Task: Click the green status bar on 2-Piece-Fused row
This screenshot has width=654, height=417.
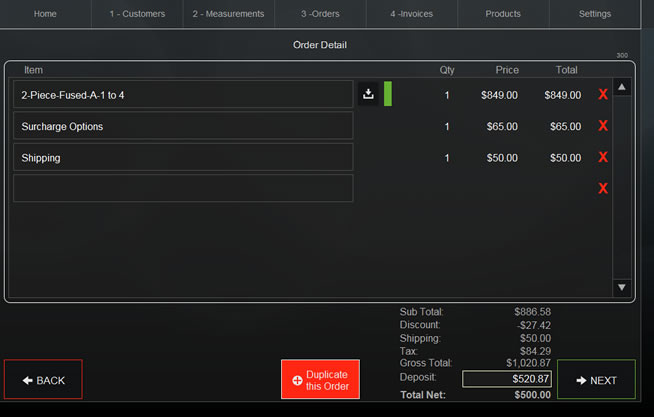Action: tap(388, 94)
